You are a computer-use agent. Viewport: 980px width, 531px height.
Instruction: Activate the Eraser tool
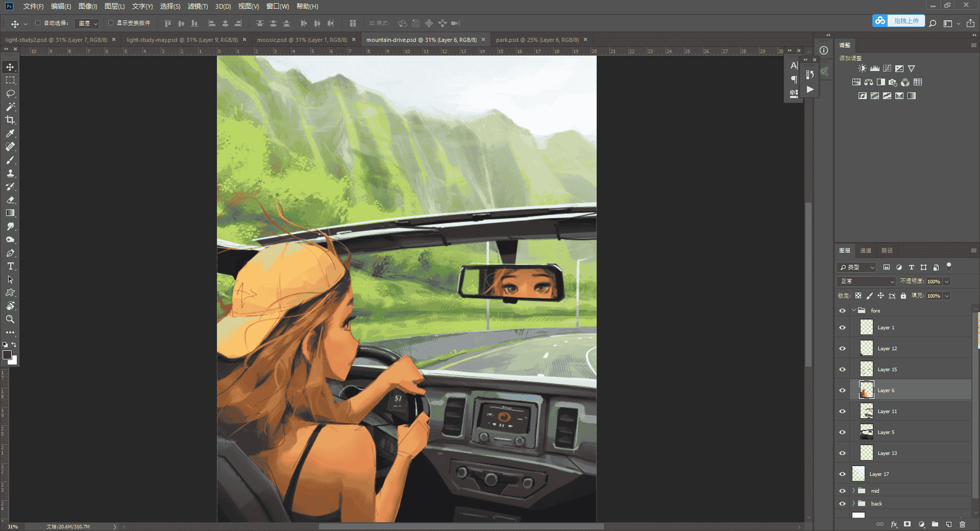pyautogui.click(x=10, y=200)
